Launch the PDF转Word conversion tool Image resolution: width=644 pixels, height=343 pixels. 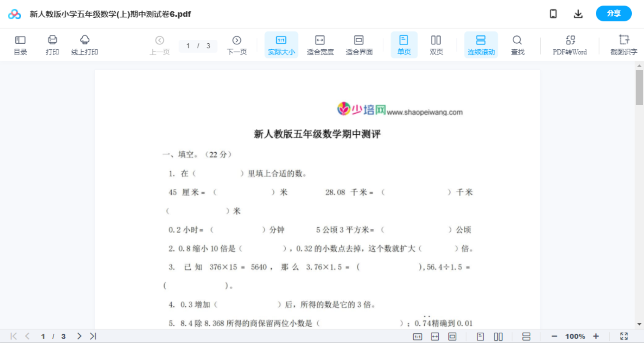(569, 45)
